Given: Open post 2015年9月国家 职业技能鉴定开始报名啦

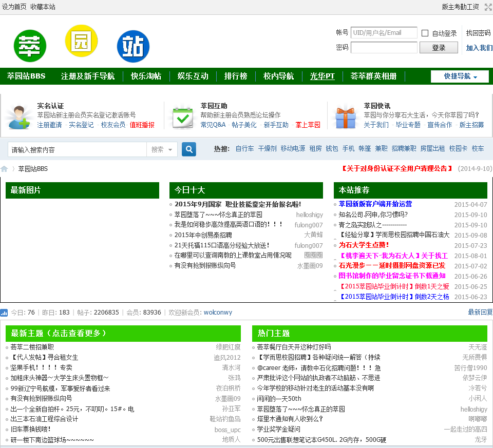Looking at the screenshot, I should point(238,204).
